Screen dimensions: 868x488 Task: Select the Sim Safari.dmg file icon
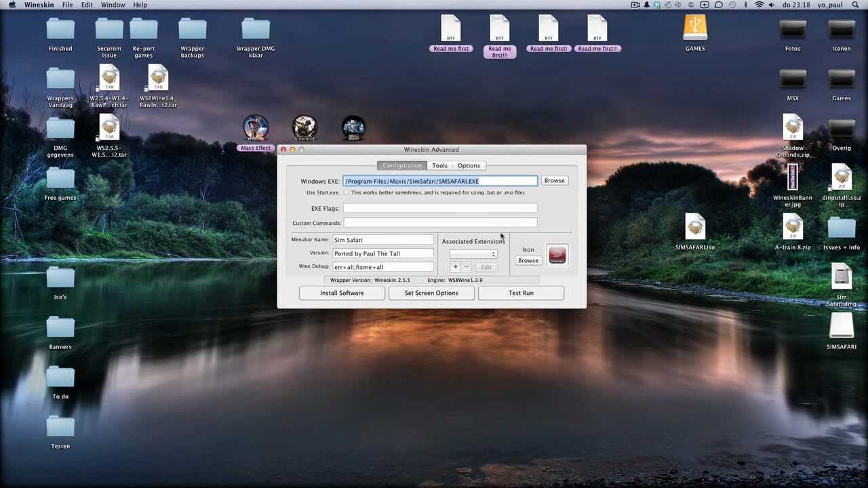click(842, 277)
